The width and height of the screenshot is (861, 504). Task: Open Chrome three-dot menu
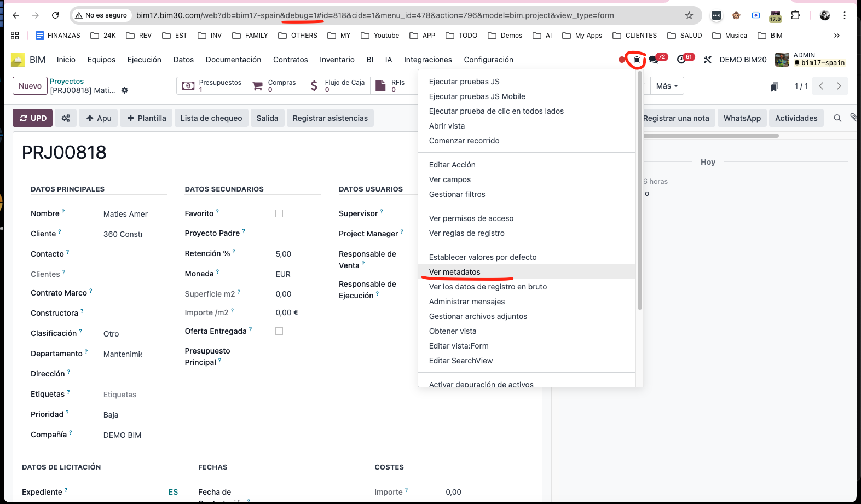845,15
